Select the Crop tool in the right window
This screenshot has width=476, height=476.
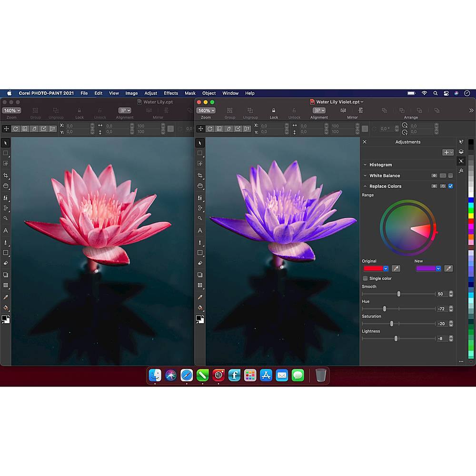click(x=200, y=176)
